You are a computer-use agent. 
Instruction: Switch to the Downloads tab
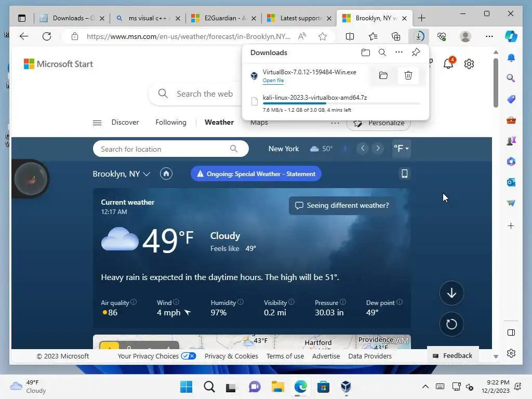[x=72, y=18]
